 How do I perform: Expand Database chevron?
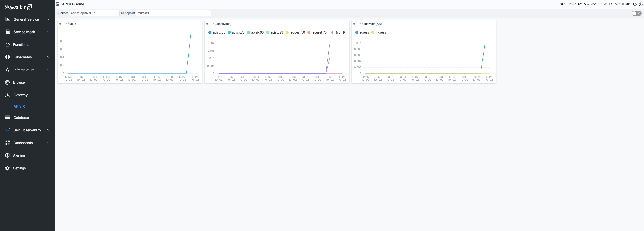pos(48,118)
